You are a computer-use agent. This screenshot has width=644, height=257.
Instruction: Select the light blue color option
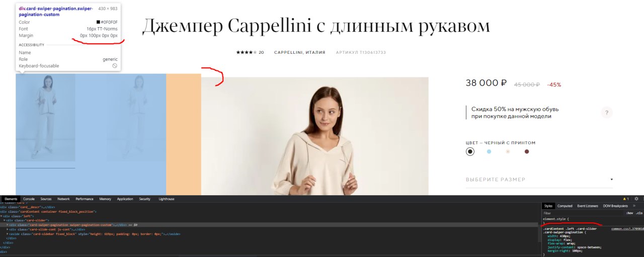pyautogui.click(x=489, y=151)
